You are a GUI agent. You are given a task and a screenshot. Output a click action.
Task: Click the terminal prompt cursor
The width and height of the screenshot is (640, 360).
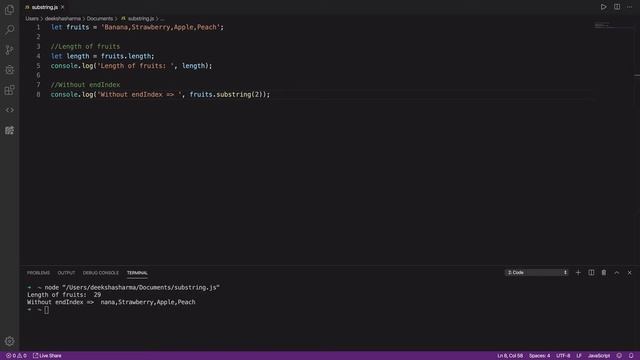point(47,310)
